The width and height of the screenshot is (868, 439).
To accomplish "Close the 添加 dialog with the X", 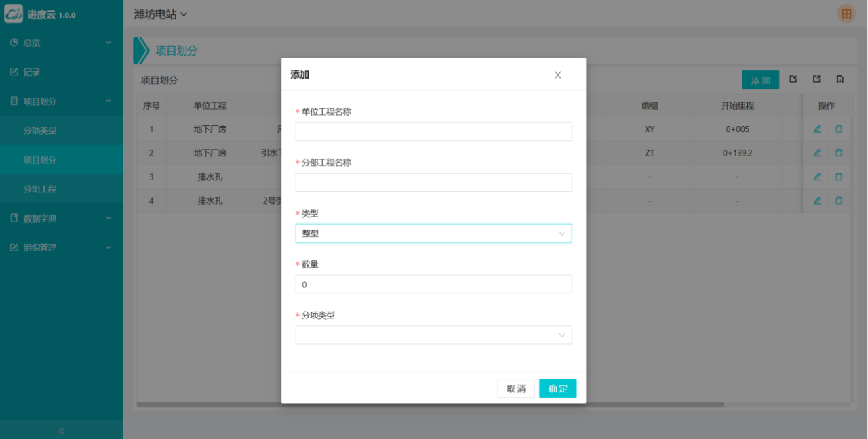I will tap(557, 75).
